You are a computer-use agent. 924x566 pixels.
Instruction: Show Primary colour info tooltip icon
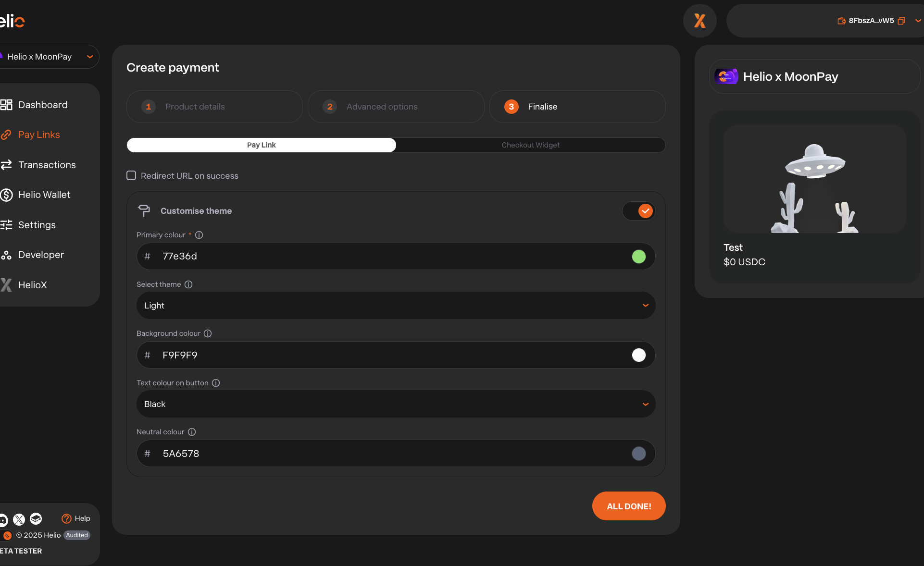click(x=199, y=235)
